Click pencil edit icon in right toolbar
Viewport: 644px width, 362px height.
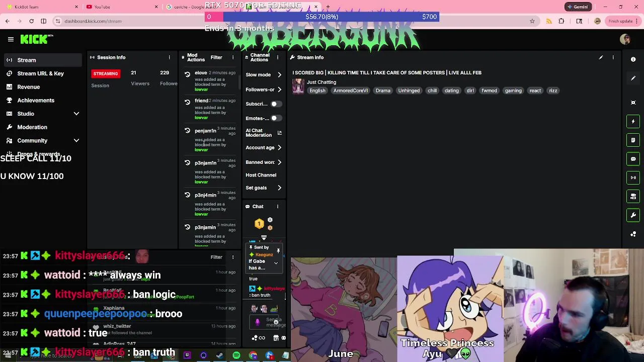(633, 78)
